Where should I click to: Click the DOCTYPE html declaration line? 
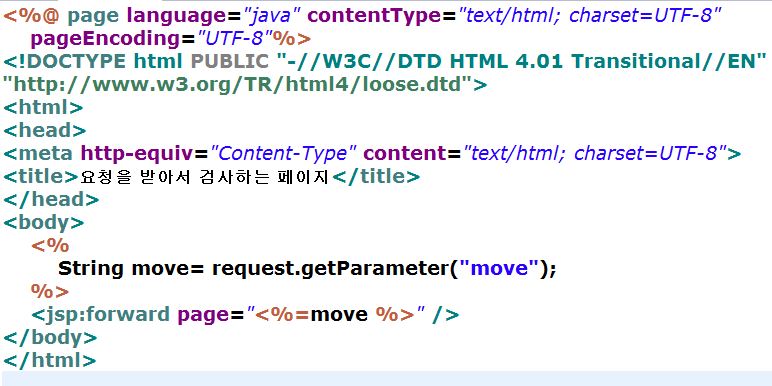pyautogui.click(x=386, y=62)
